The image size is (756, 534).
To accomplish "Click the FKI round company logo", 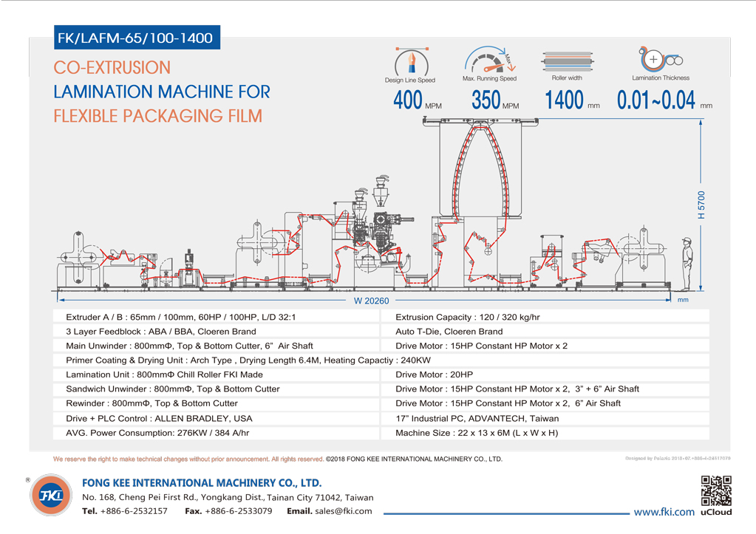I will tap(51, 495).
